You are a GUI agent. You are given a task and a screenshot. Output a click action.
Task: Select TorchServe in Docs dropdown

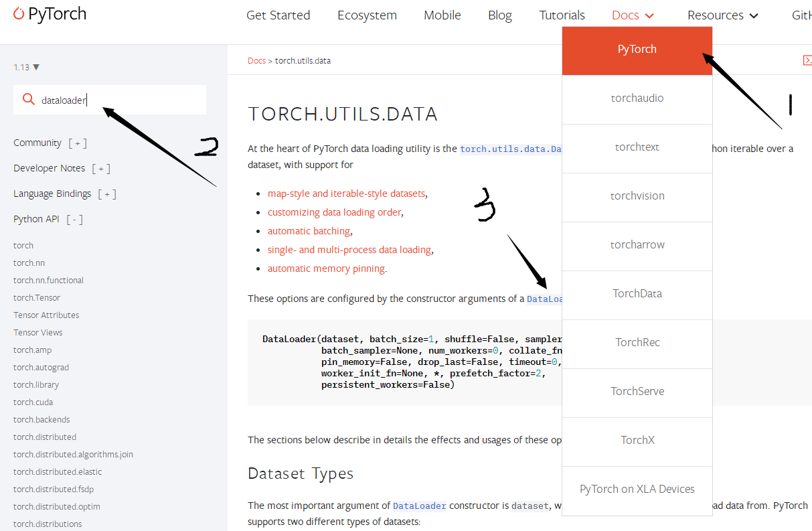pos(637,392)
